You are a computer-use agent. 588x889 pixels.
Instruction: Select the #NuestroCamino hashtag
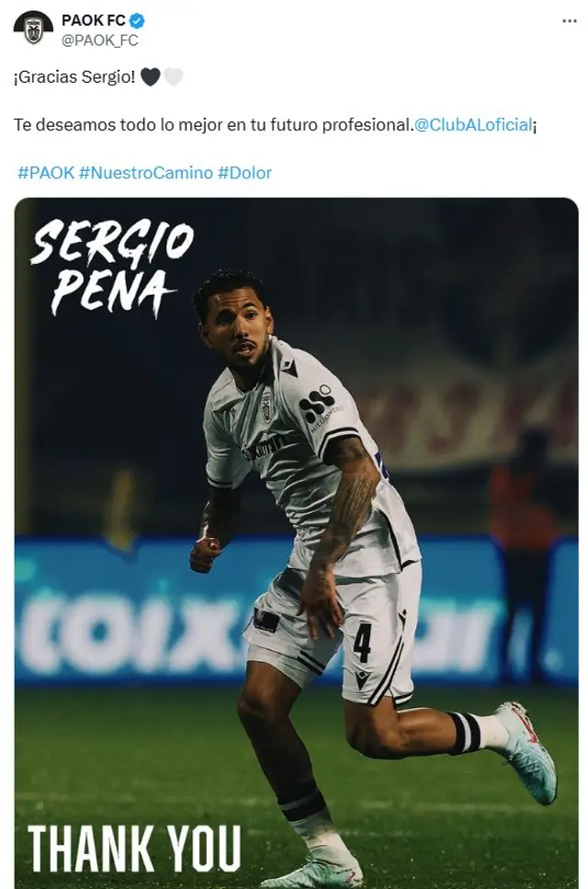pos(146,173)
